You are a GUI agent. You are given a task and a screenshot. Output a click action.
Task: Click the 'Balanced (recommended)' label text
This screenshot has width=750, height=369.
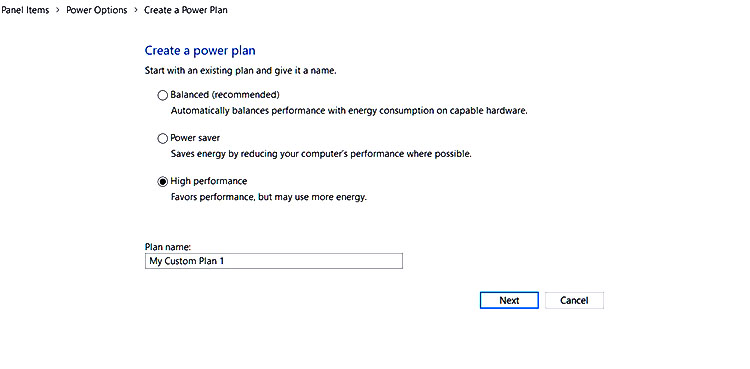coord(225,95)
